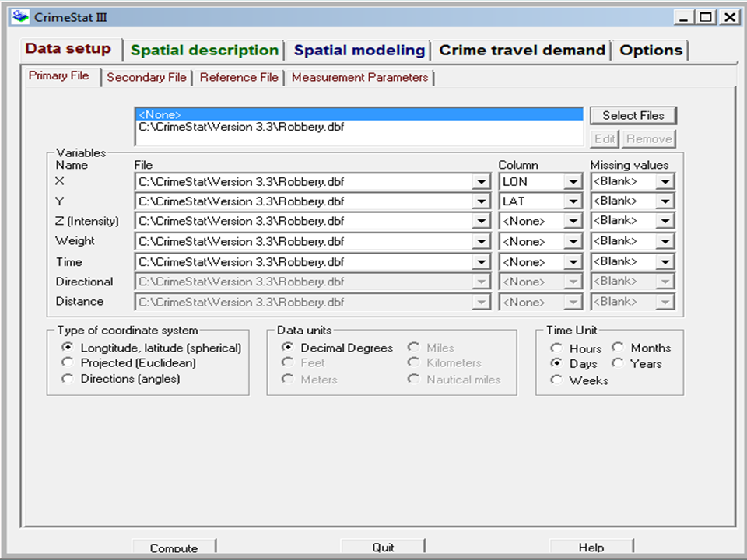The width and height of the screenshot is (747, 560).
Task: Open the Time Missing values dropdown
Action: coord(665,262)
